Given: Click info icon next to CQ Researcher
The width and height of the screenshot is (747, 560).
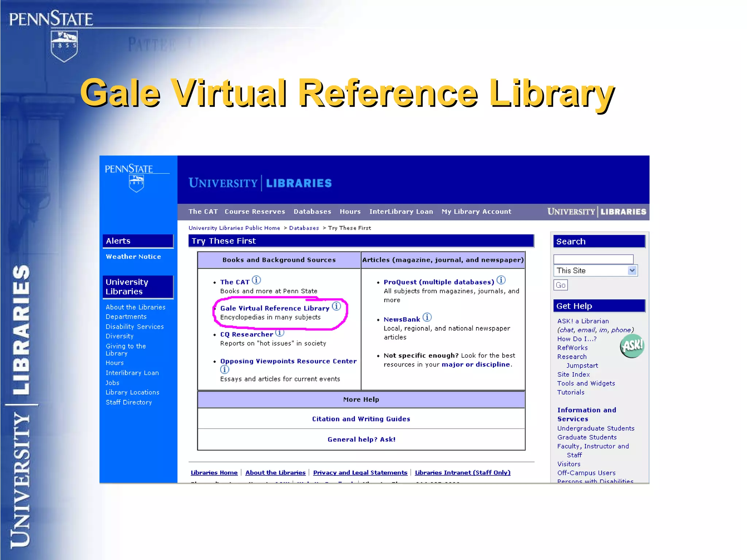Looking at the screenshot, I should 279,332.
